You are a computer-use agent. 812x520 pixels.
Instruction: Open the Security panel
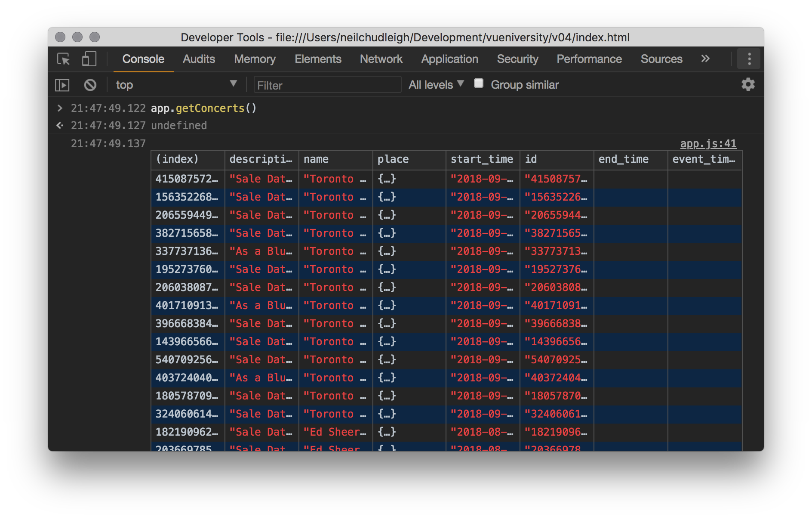pos(517,59)
